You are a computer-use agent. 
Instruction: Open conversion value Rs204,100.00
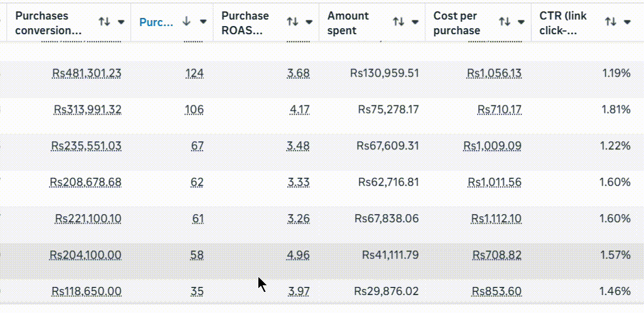coord(85,255)
